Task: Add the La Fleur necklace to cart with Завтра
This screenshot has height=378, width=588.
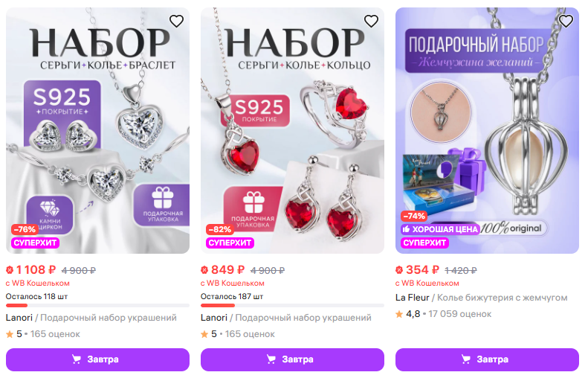Action: pos(487,359)
